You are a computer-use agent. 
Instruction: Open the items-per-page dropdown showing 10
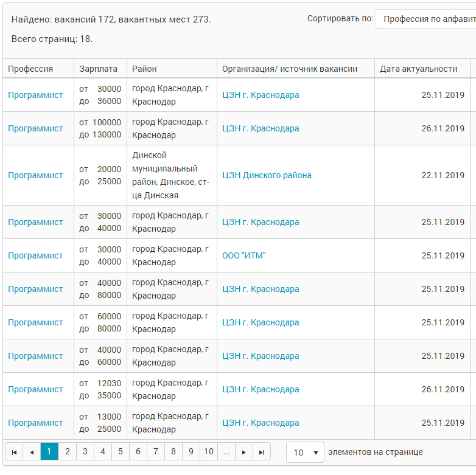[x=305, y=452]
